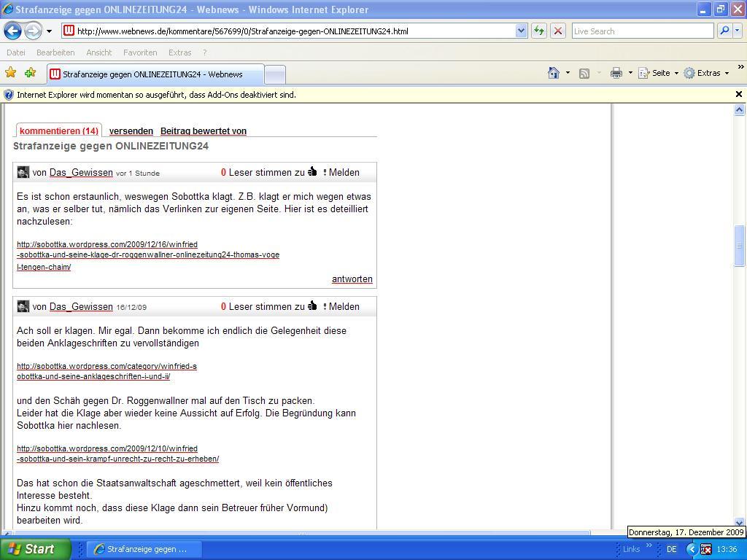The image size is (747, 560).
Task: Click the 13:36 system clock
Action: (727, 549)
